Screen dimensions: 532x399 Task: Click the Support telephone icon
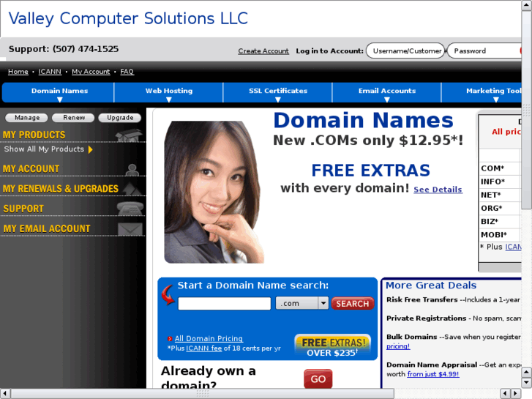(x=130, y=209)
